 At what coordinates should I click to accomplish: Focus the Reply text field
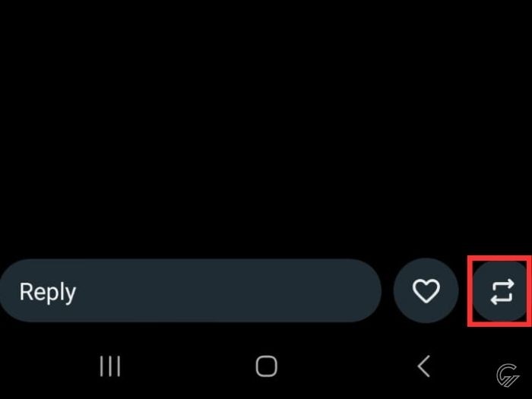point(191,291)
